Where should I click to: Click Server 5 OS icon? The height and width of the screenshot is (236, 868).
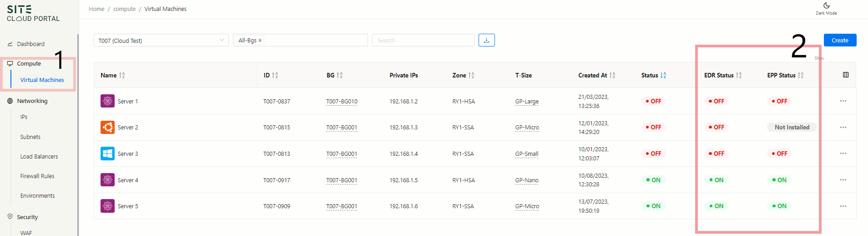(x=107, y=206)
